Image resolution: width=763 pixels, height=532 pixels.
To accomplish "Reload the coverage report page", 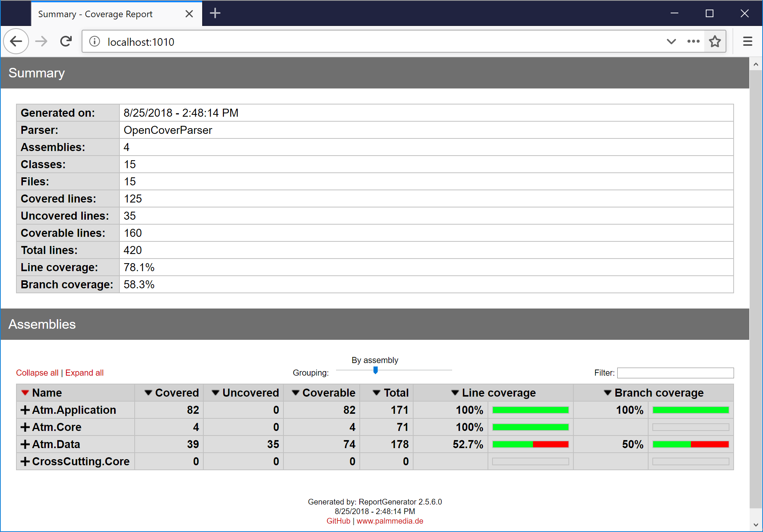I will [x=66, y=41].
